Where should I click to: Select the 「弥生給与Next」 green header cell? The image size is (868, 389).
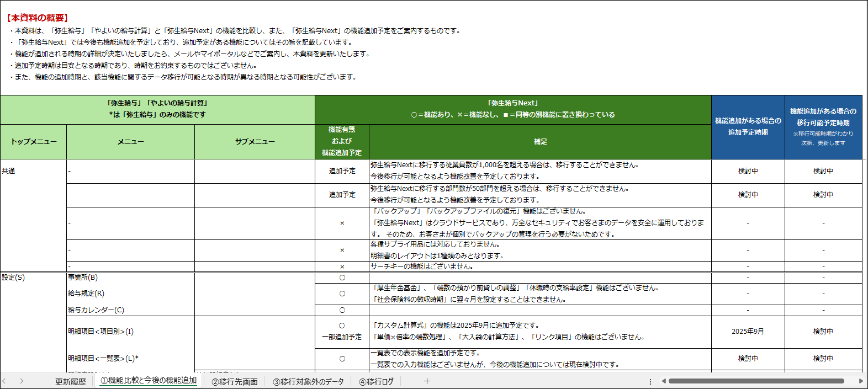click(x=513, y=109)
